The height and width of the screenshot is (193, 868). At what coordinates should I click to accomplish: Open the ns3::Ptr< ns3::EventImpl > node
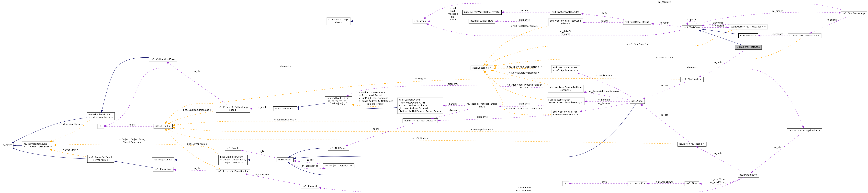click(x=233, y=171)
